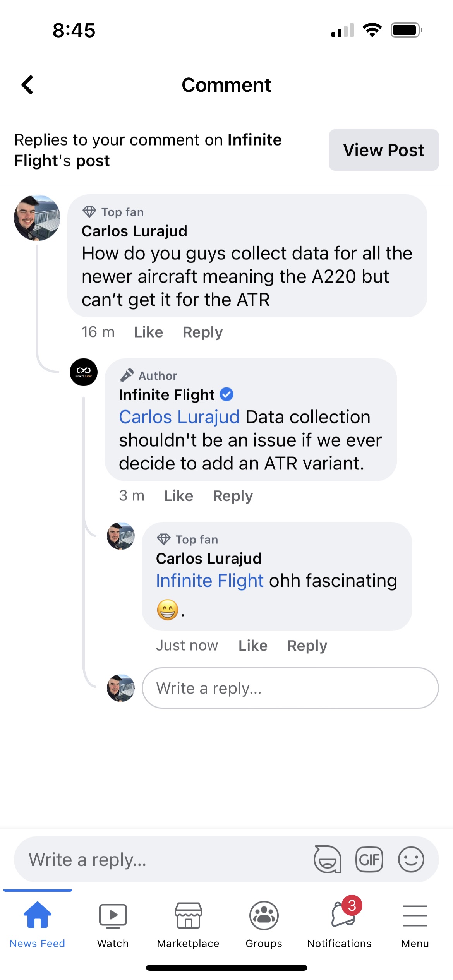Open the sticker picker icon
This screenshot has width=453, height=980.
coord(328,859)
